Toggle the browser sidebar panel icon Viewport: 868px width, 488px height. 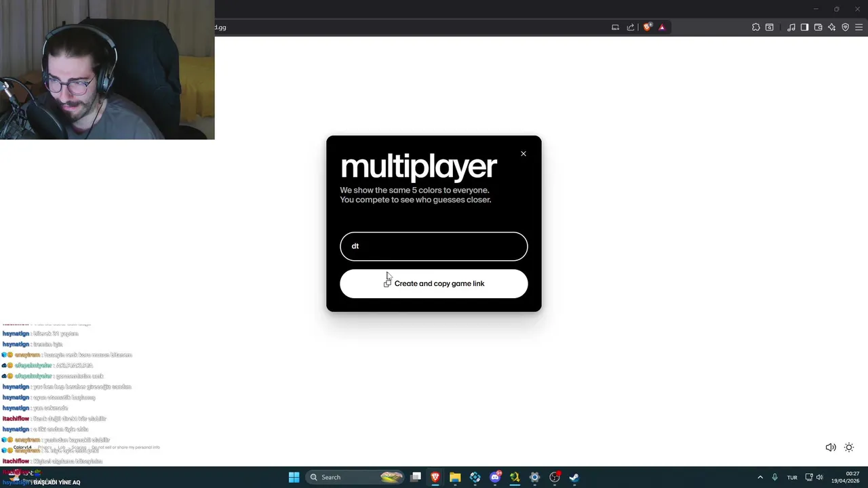point(804,27)
